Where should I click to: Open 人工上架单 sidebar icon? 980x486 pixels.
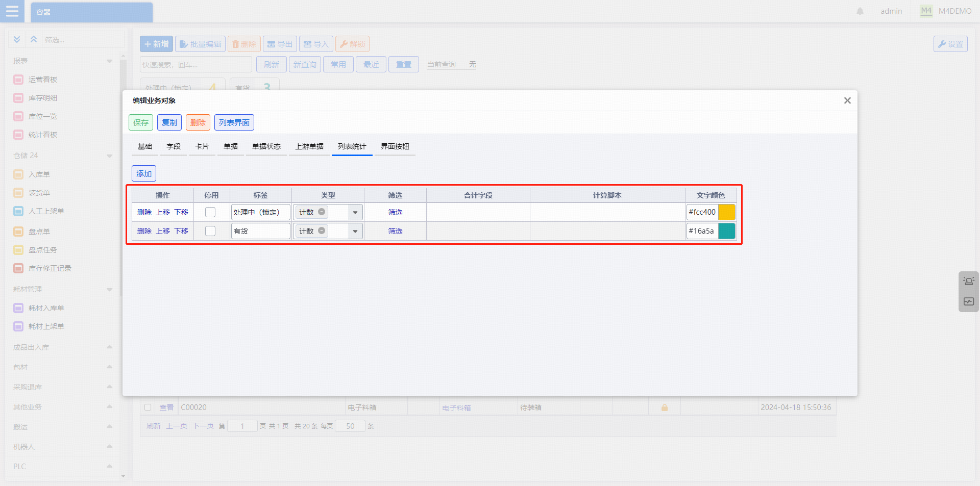click(x=18, y=211)
